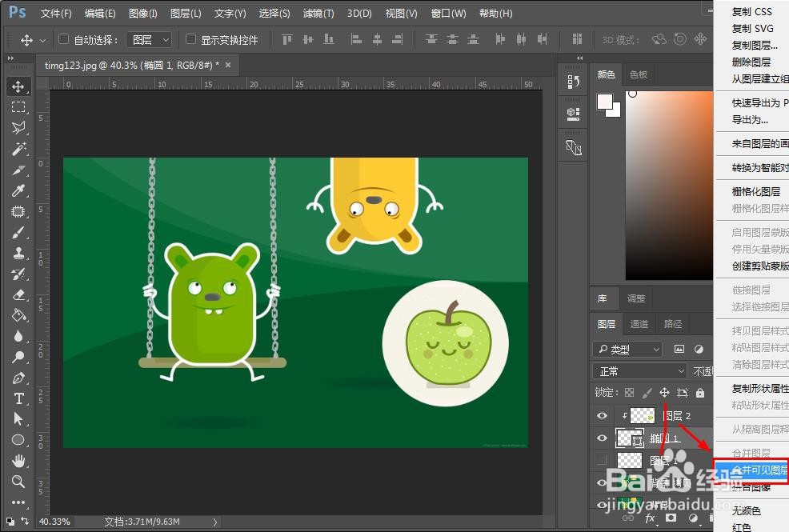This screenshot has width=789, height=532.
Task: Select the Rectangular Marquee tool
Action: [x=18, y=107]
